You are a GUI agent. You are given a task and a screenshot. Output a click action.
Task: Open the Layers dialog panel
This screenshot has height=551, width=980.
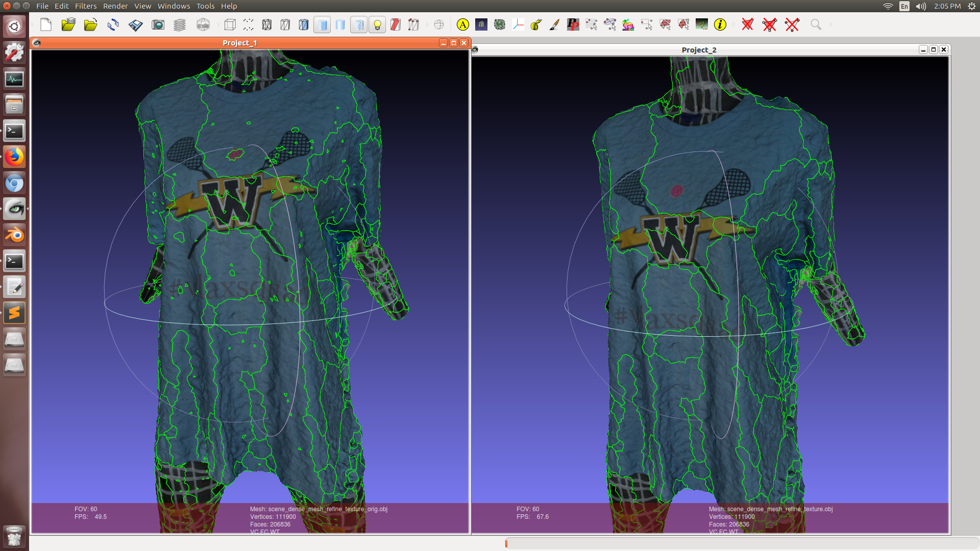click(x=180, y=24)
